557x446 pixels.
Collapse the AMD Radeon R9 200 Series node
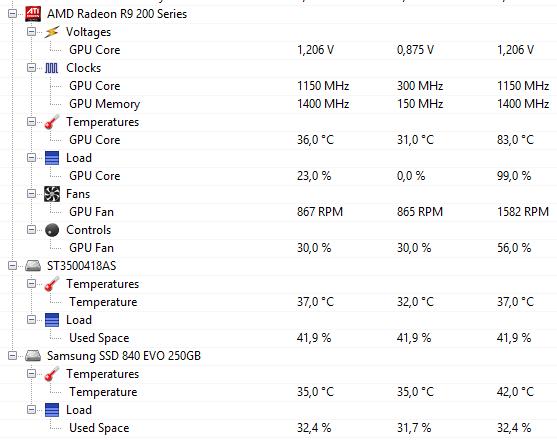point(12,14)
